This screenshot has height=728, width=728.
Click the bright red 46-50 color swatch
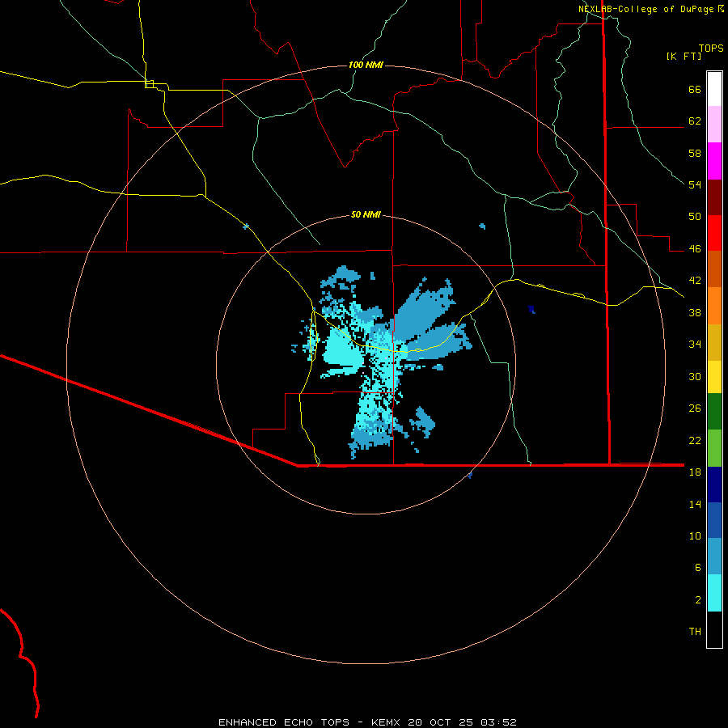pyautogui.click(x=714, y=233)
